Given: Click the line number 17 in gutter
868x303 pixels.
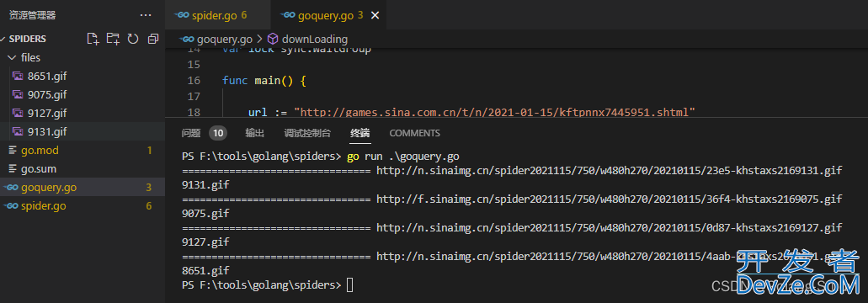Looking at the screenshot, I should click(193, 97).
